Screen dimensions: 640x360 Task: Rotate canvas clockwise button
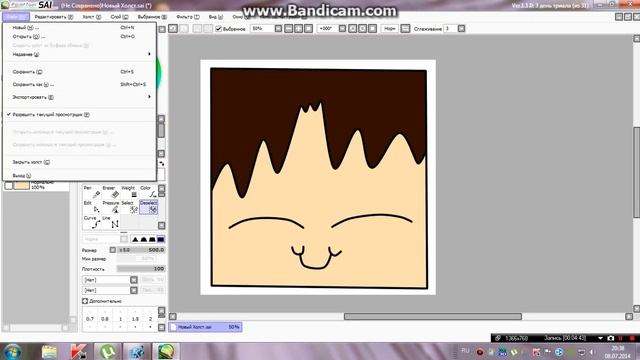362,29
